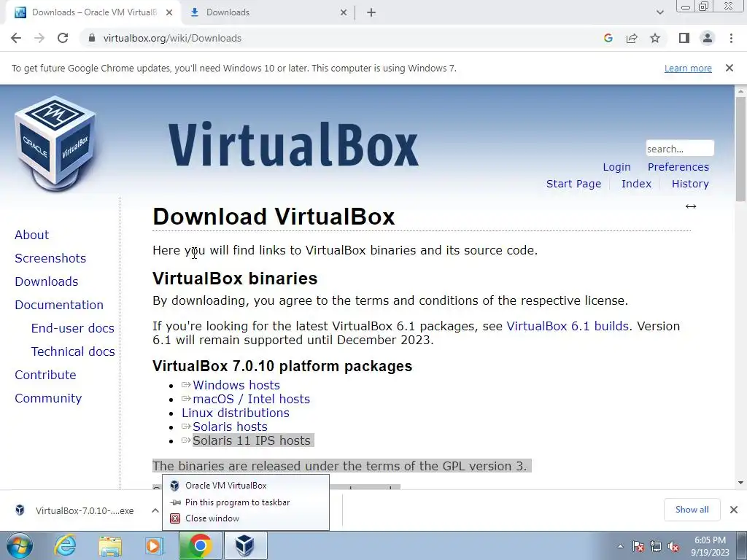Choose Close window in the jump list

pos(245,518)
